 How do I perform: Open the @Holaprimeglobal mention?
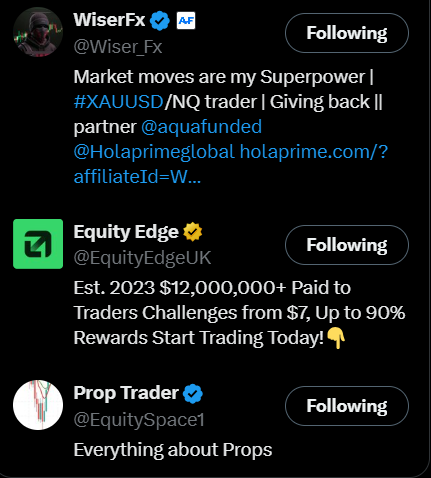point(154,152)
